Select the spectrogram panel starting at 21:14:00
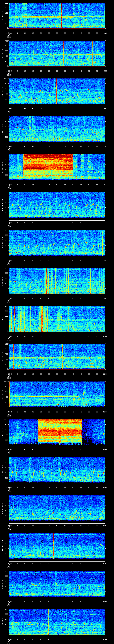This screenshot has width=114, height=644. coord(57,508)
